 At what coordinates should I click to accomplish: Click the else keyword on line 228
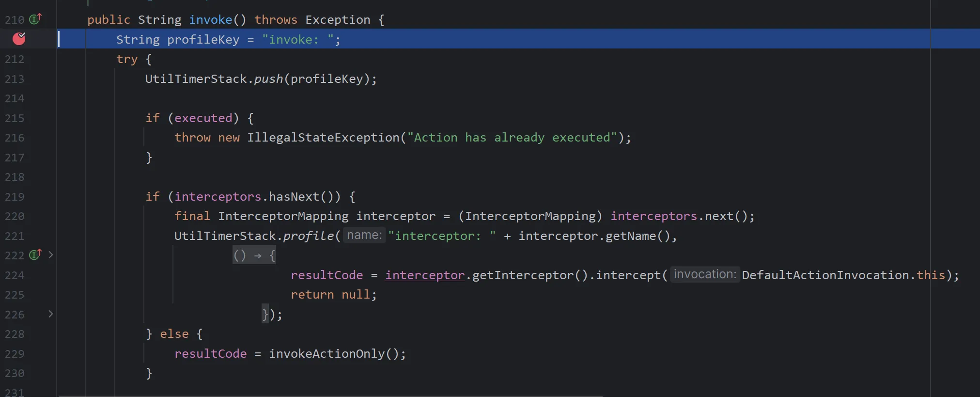click(x=174, y=334)
